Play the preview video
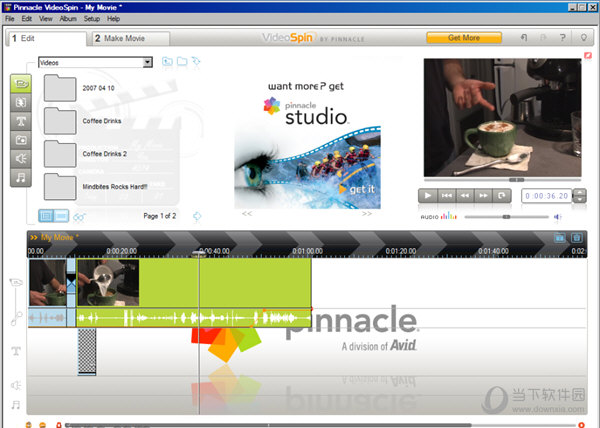 [428, 195]
